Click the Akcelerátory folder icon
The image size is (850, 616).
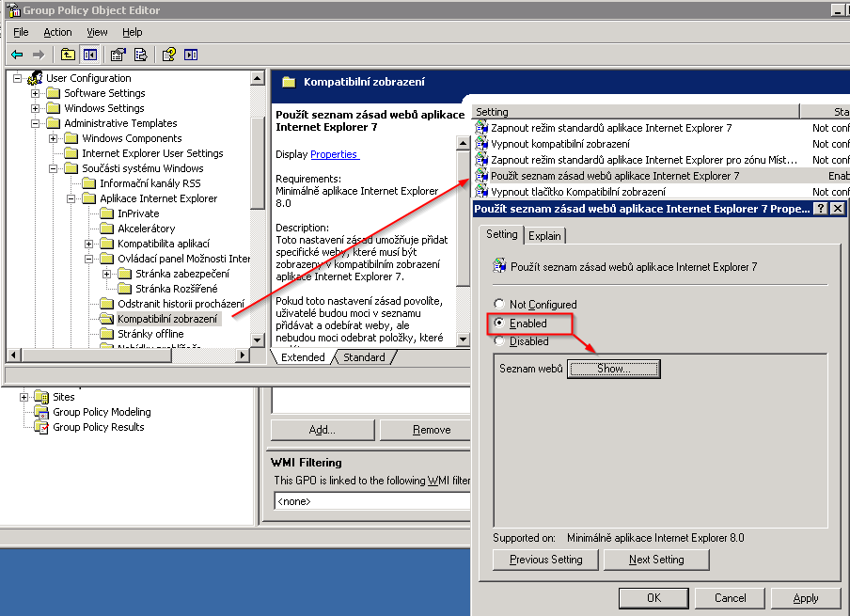pyautogui.click(x=107, y=229)
